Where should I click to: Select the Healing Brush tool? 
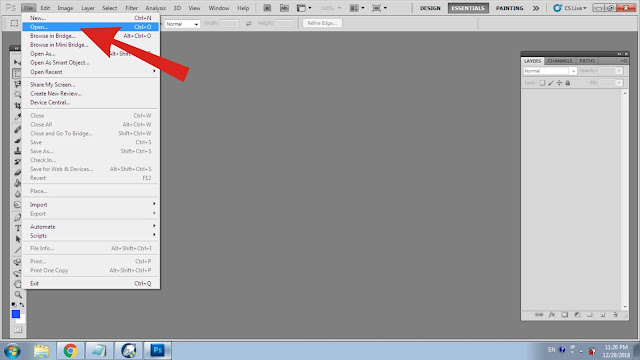[17, 130]
